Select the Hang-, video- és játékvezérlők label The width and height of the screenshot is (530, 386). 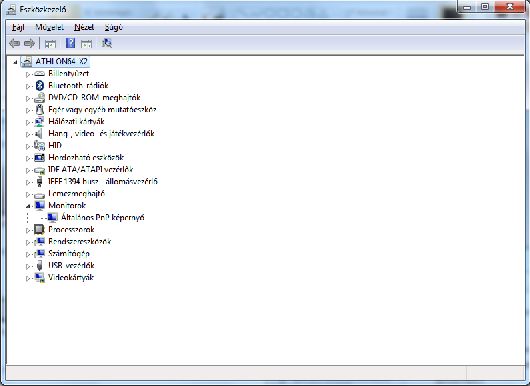101,134
